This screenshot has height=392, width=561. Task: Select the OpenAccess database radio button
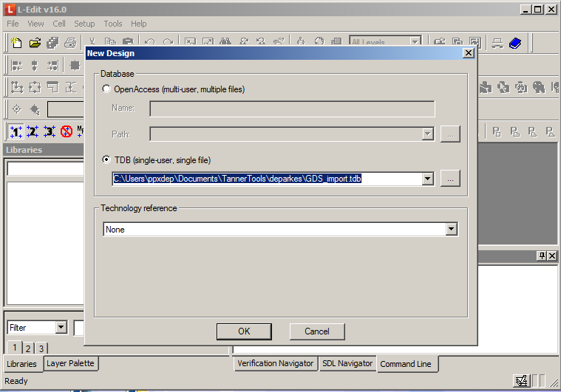[107, 89]
